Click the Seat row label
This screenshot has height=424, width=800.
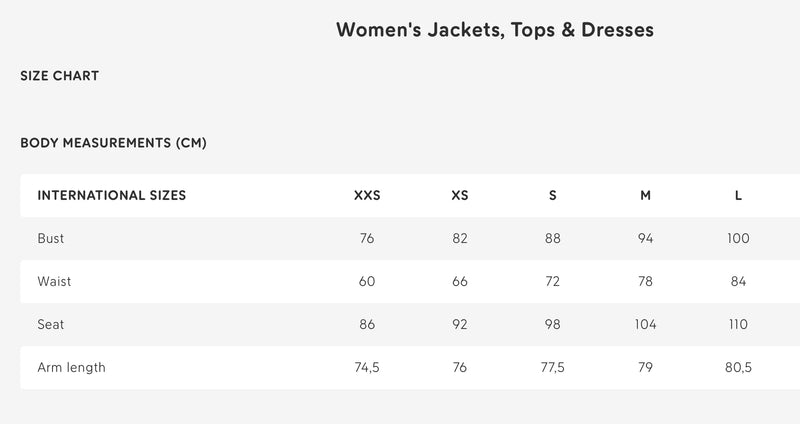pos(50,325)
